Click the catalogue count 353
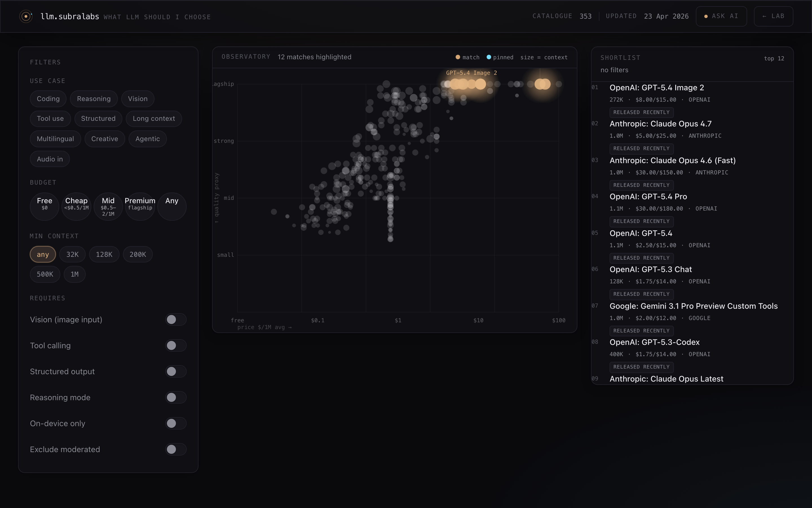The image size is (812, 508). tap(586, 16)
